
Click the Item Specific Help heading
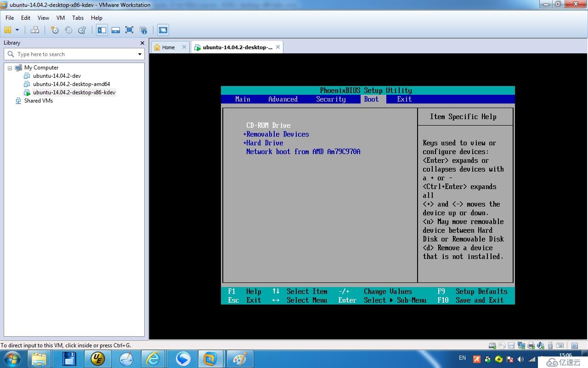point(463,117)
